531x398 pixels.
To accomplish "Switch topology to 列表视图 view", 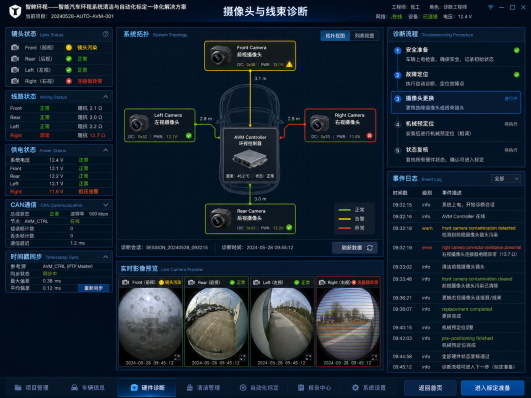I will point(364,36).
